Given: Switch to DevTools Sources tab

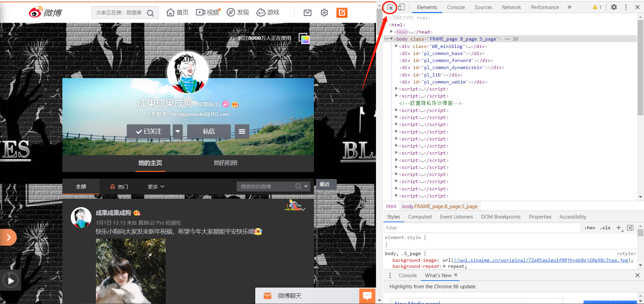Looking at the screenshot, I should tap(483, 7).
